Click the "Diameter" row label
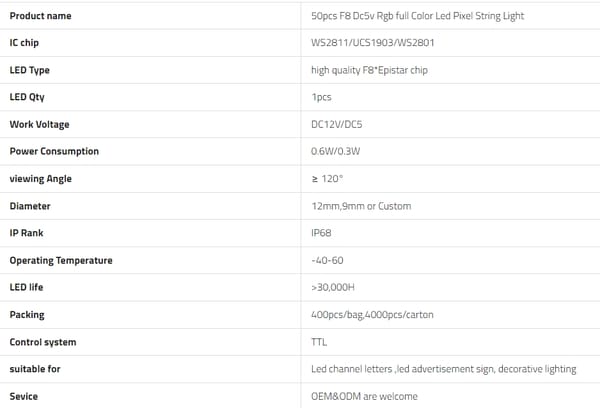The width and height of the screenshot is (600, 408). 30,206
